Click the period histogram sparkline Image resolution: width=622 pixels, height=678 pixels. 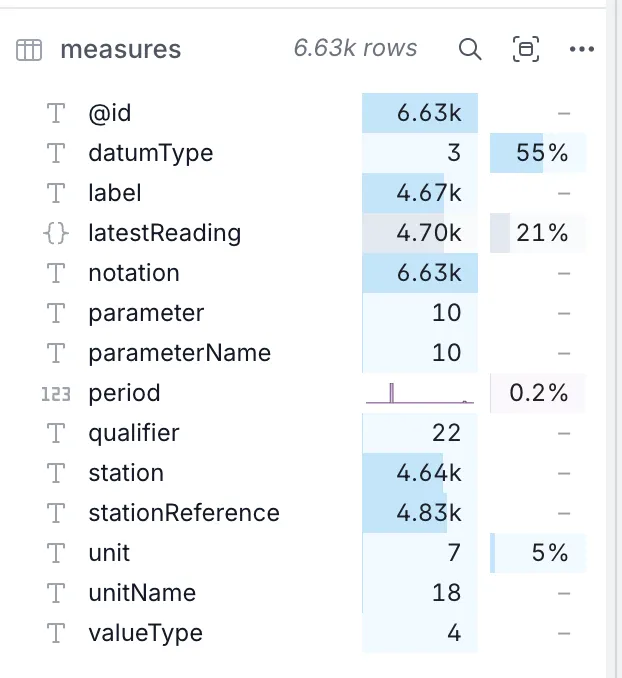tap(419, 393)
